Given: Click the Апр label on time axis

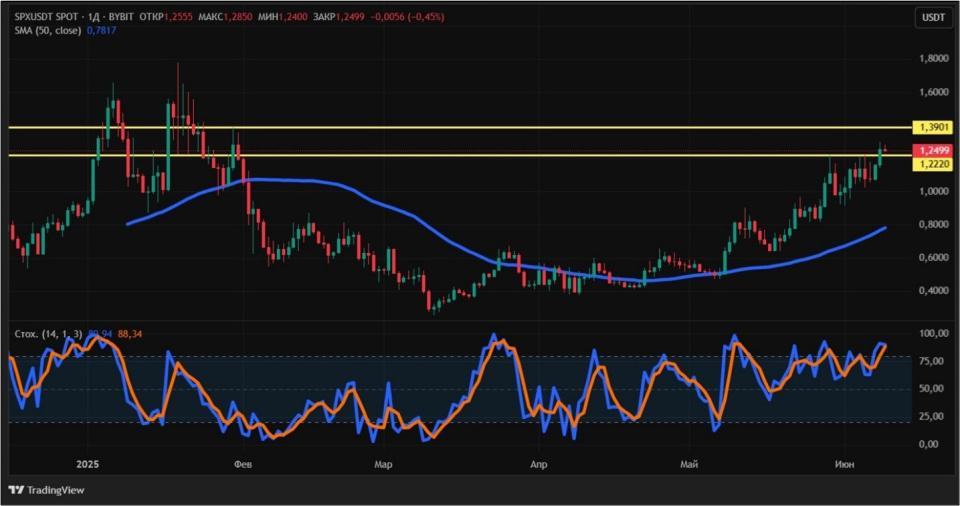Looking at the screenshot, I should click(x=538, y=464).
